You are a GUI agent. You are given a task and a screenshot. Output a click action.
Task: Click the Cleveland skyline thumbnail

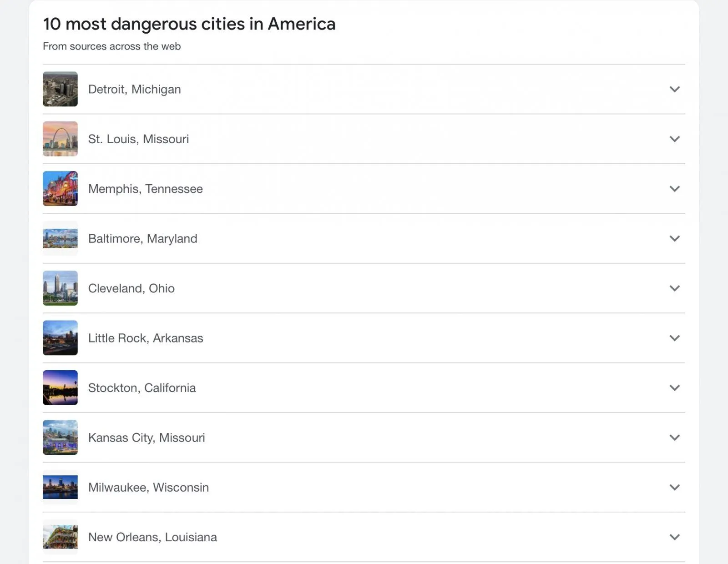(x=60, y=288)
